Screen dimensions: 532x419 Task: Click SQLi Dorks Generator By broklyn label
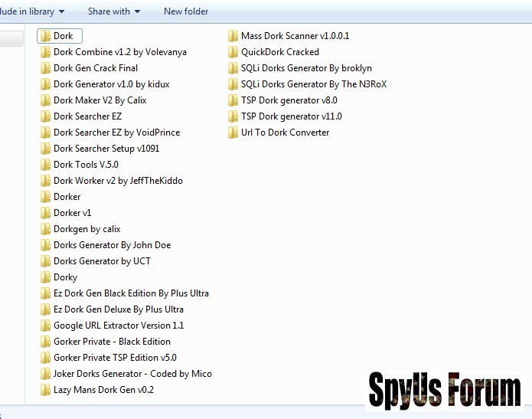[x=306, y=68]
